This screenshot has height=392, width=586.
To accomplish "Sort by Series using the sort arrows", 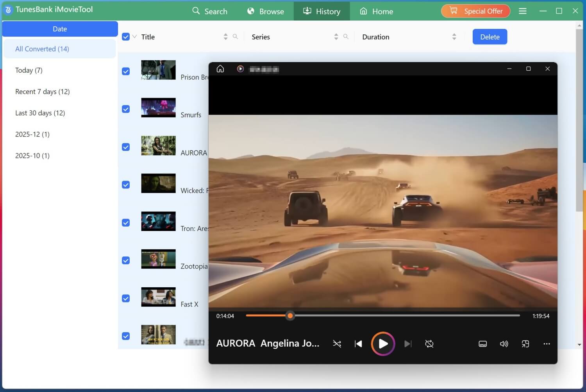I will click(x=336, y=37).
